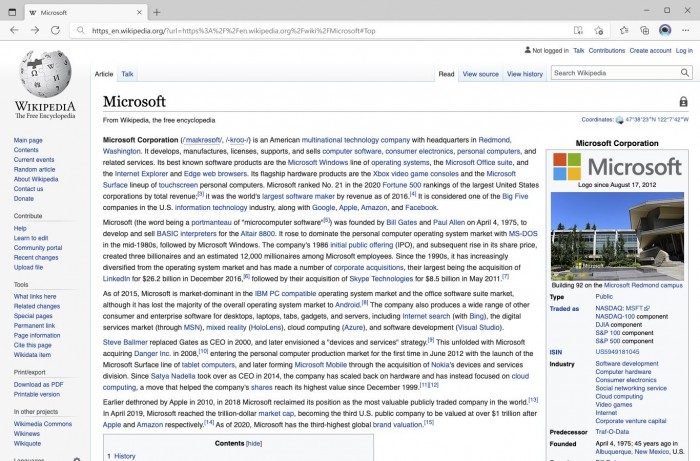This screenshot has width=700, height=461.
Task: Open a new browser tab
Action: (156, 12)
